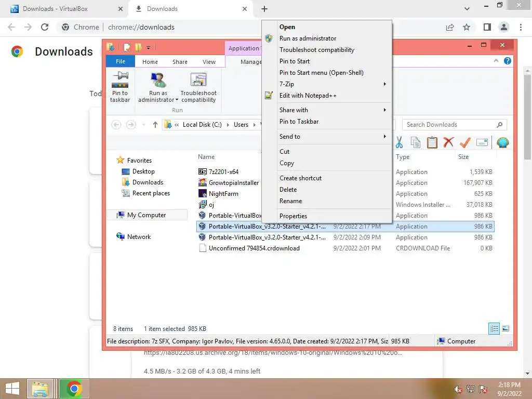The height and width of the screenshot is (399, 532).
Task: Open the Chrome side panel icon
Action: 487,27
